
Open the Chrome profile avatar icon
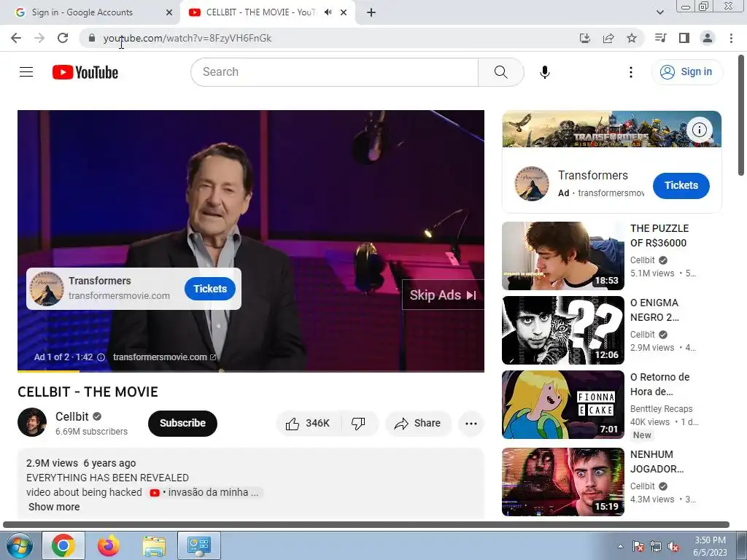point(708,38)
